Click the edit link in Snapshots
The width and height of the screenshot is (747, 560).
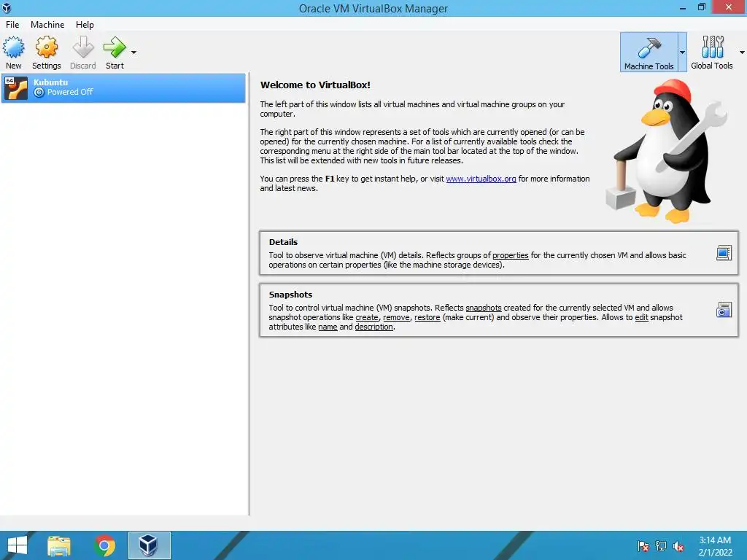click(641, 317)
